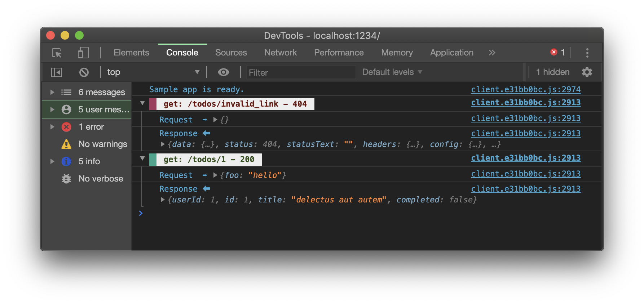The width and height of the screenshot is (644, 304).
Task: Show more tabs with double chevron
Action: (492, 53)
